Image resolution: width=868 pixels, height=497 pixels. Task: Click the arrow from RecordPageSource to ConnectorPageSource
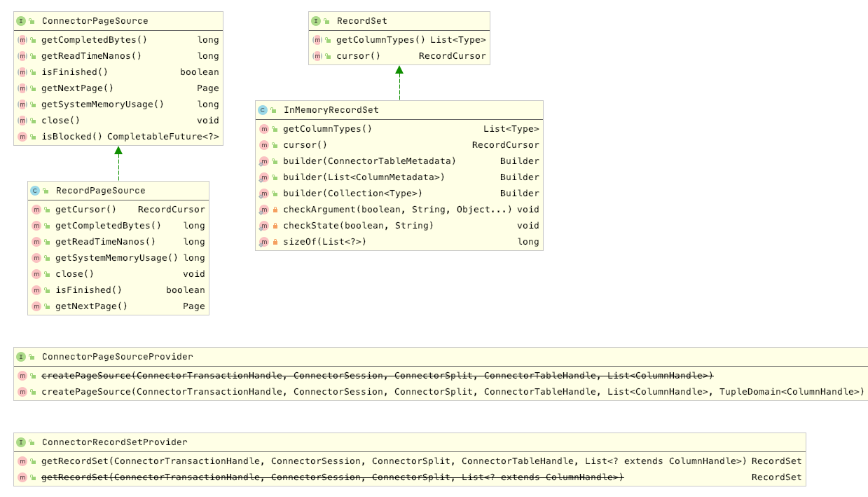[118, 164]
